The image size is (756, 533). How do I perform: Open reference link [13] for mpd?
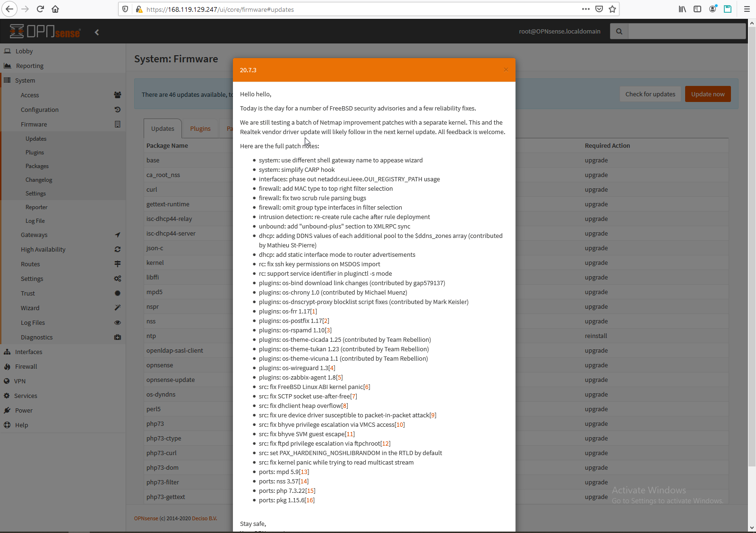pos(304,472)
